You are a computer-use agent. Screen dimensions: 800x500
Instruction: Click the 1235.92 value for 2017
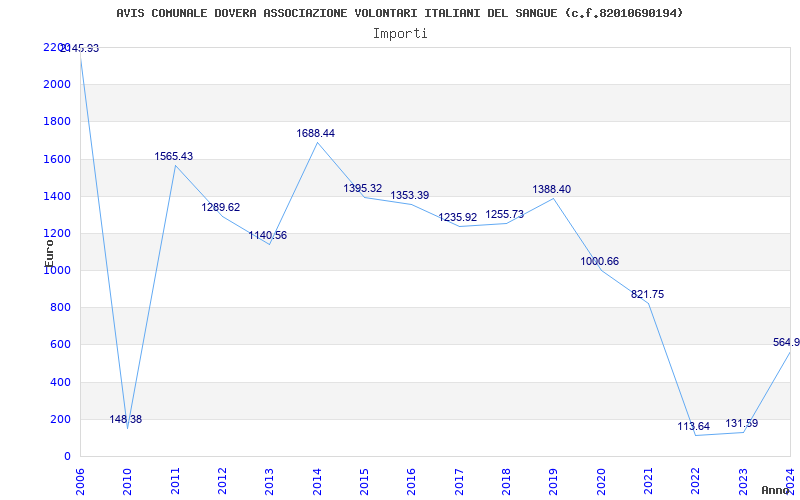[x=458, y=218]
